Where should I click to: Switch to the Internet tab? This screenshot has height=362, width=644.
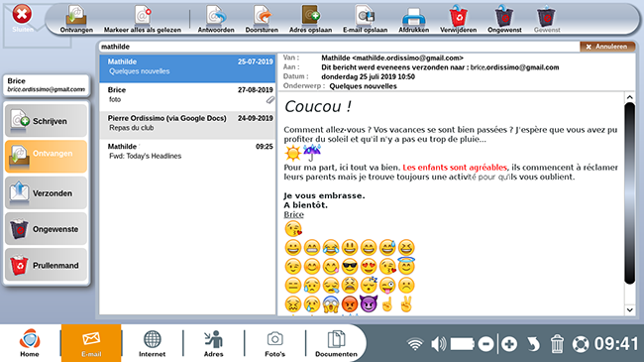click(152, 343)
